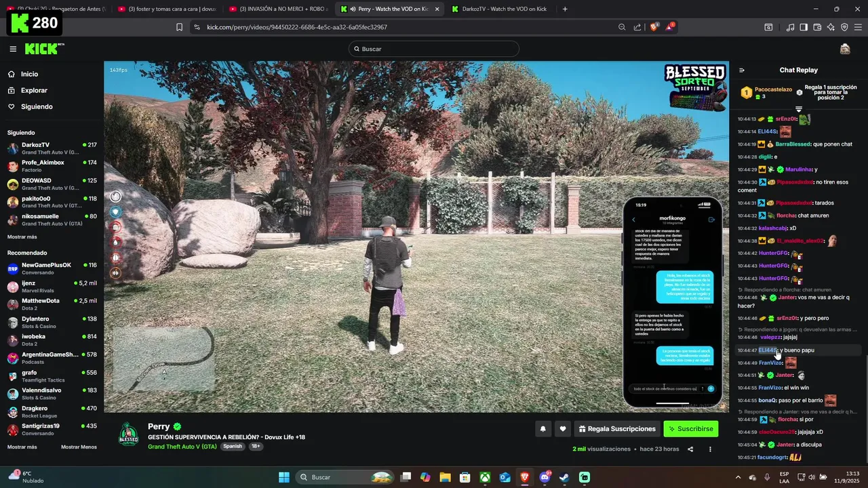This screenshot has width=868, height=488.
Task: Switch to DarkozTV VOD tab
Action: pos(500,9)
